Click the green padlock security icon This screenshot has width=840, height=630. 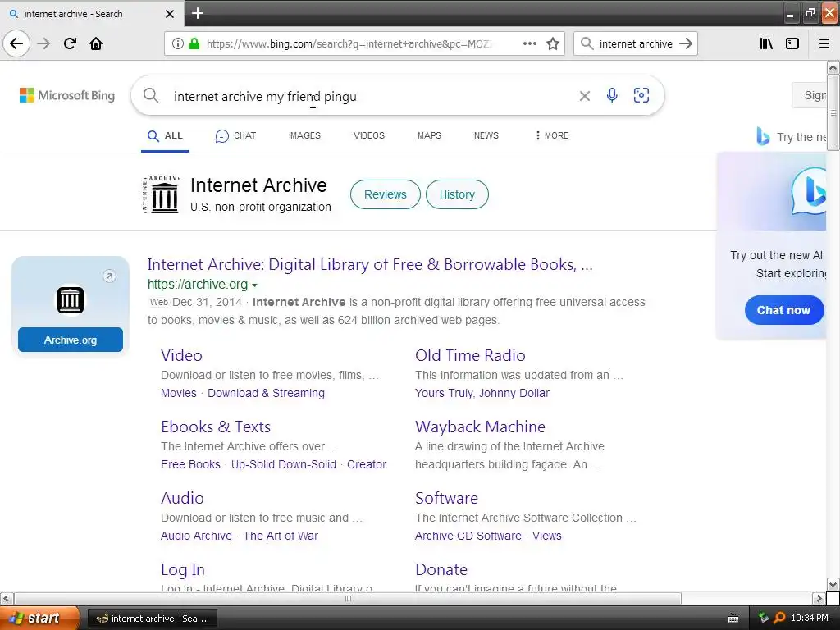point(194,43)
